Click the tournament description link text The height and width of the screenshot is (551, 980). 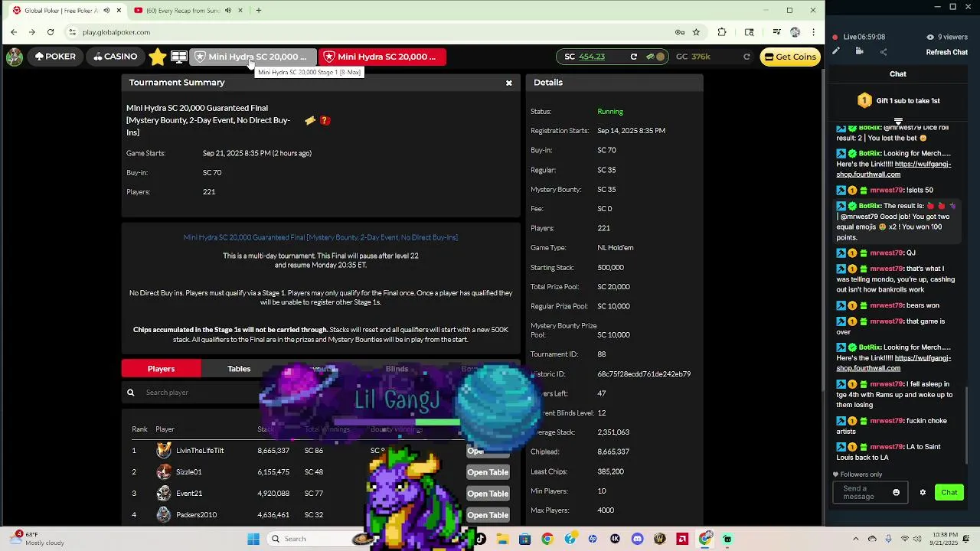tap(321, 237)
